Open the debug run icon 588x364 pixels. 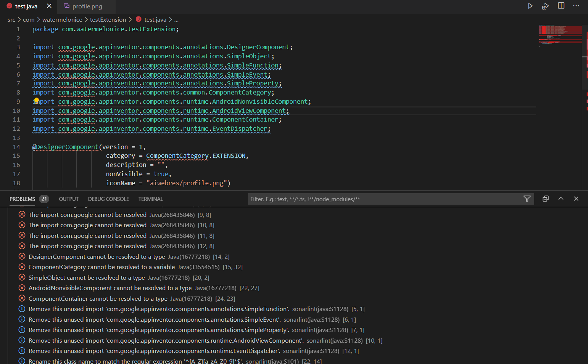pyautogui.click(x=545, y=6)
